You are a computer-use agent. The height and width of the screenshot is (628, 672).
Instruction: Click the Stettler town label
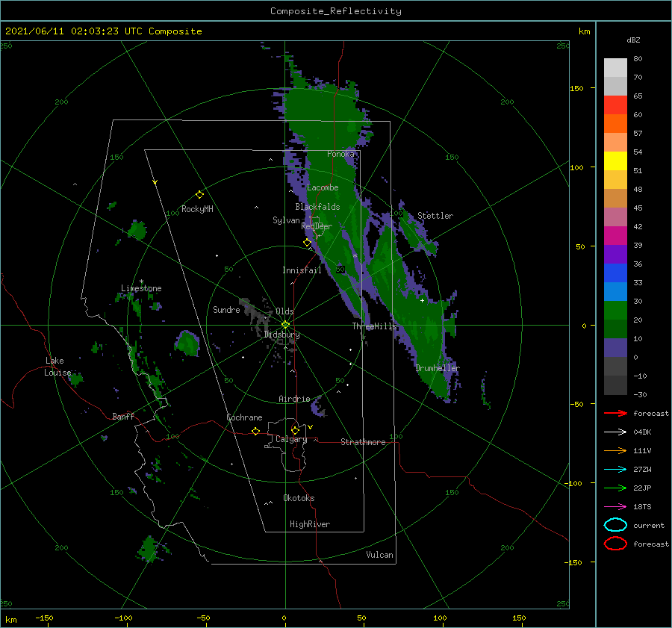[435, 216]
